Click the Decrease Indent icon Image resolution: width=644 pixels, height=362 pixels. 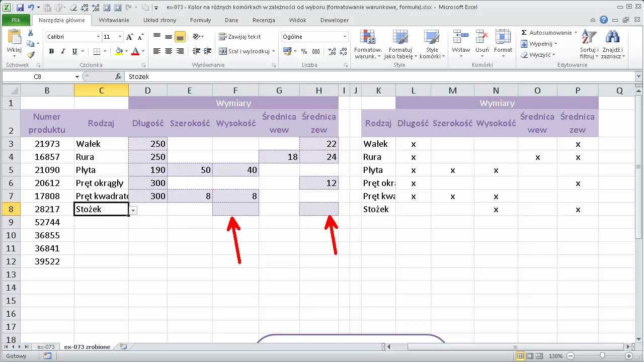[197, 51]
